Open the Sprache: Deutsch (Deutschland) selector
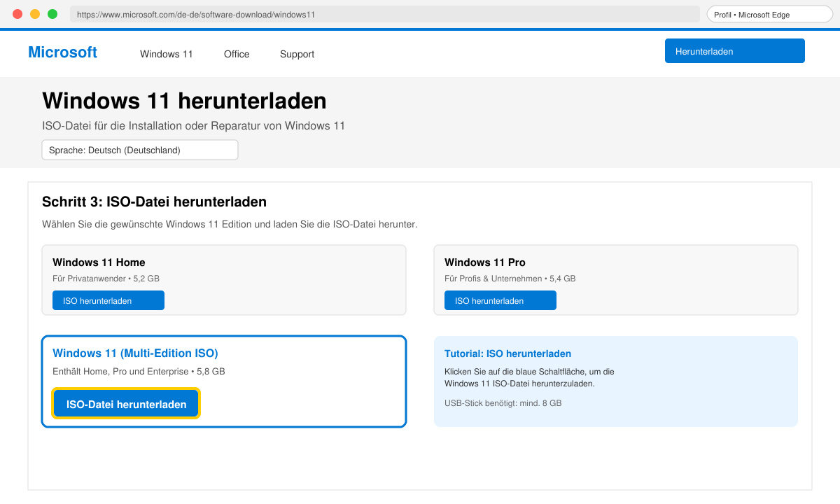Image resolution: width=840 pixels, height=504 pixels. click(x=140, y=150)
